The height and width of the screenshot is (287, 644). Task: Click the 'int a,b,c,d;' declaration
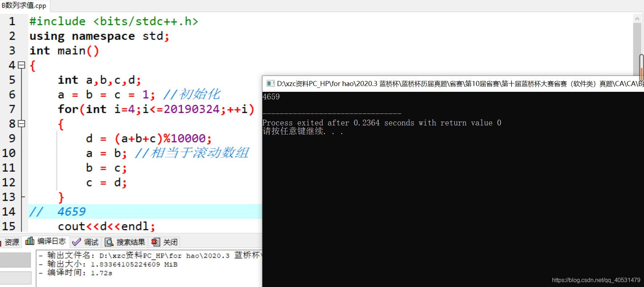pyautogui.click(x=99, y=80)
